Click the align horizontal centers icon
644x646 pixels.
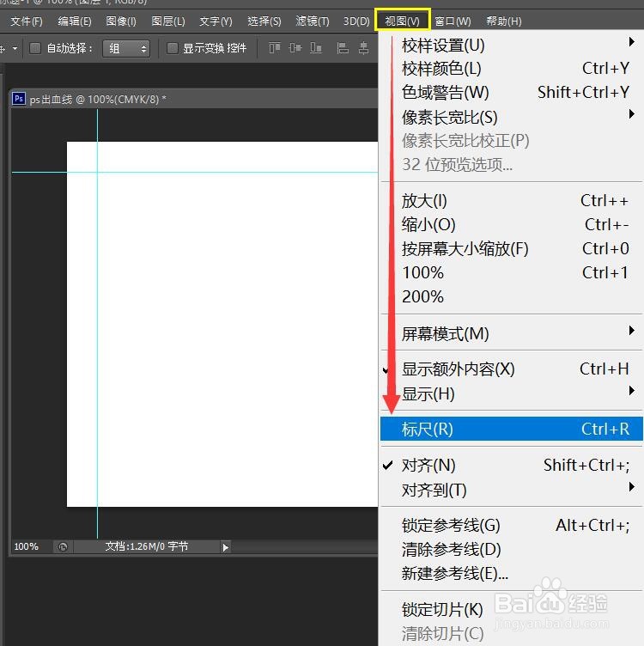(363, 48)
